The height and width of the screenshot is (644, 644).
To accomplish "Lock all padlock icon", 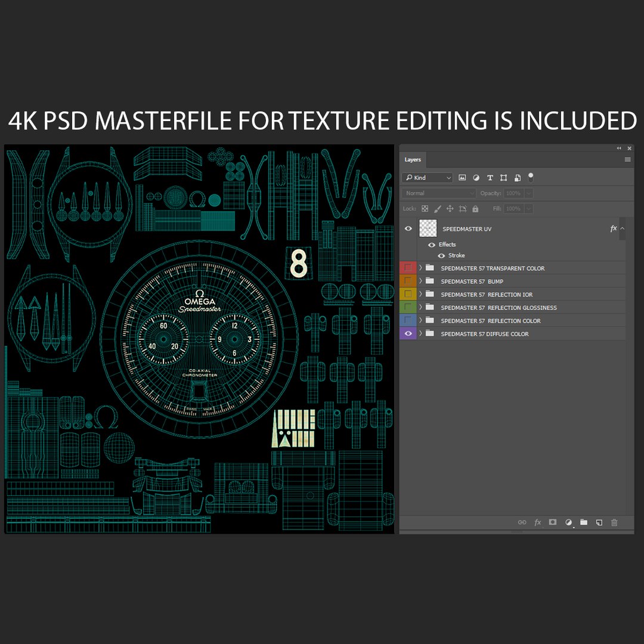I will click(475, 209).
